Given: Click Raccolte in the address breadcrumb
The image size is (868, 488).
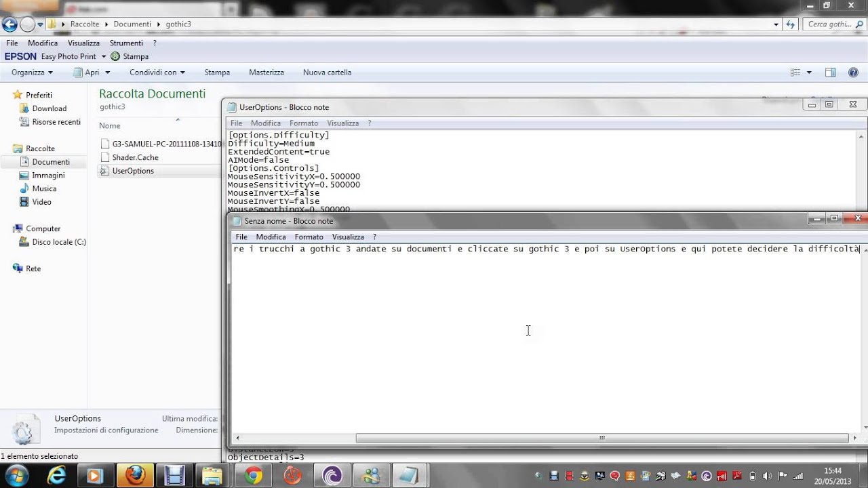Looking at the screenshot, I should pos(85,24).
